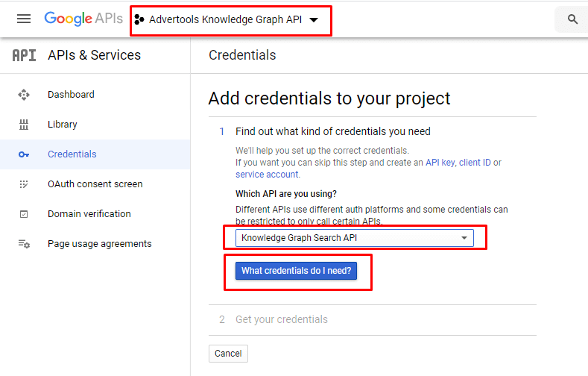Expand the project selector dropdown arrow
The width and height of the screenshot is (588, 376).
click(x=314, y=20)
